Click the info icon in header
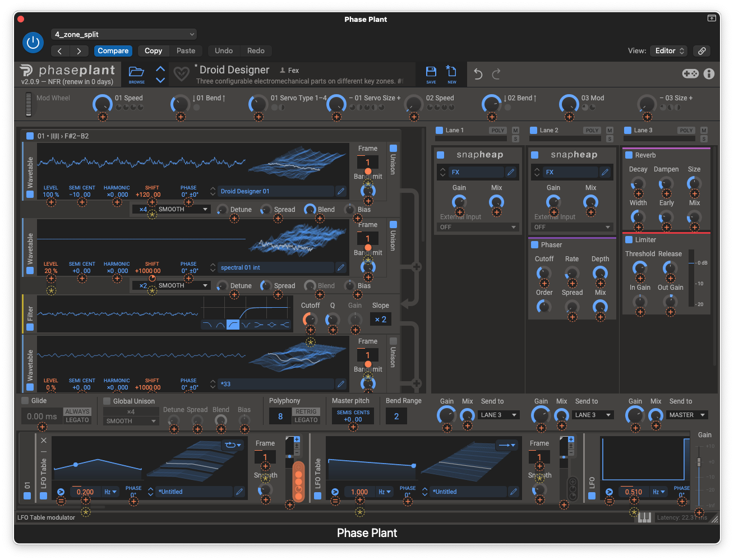This screenshot has height=560, width=734. [709, 74]
